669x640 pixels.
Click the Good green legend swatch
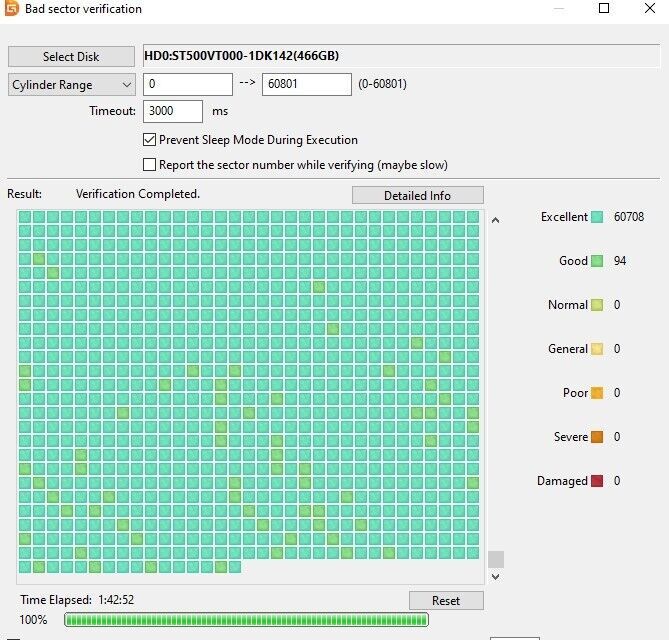[x=597, y=261]
